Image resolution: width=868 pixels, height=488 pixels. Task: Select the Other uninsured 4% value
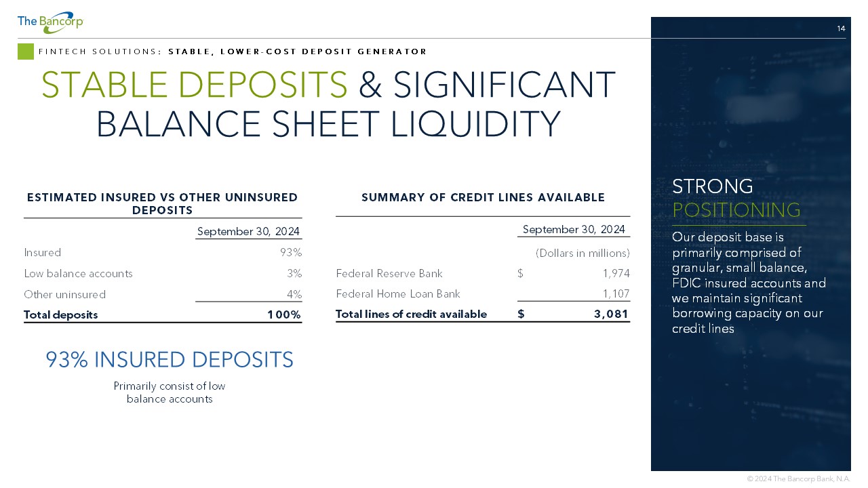point(293,295)
